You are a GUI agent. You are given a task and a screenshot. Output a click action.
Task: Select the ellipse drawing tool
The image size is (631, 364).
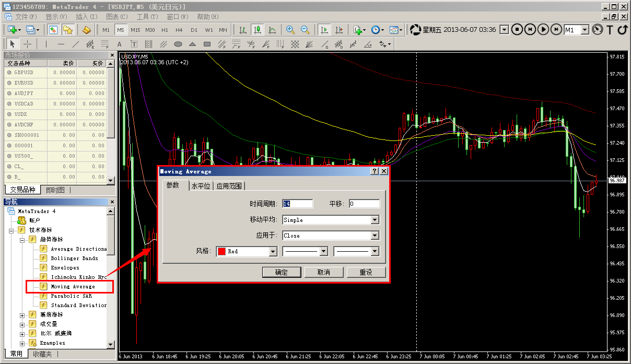[178, 44]
